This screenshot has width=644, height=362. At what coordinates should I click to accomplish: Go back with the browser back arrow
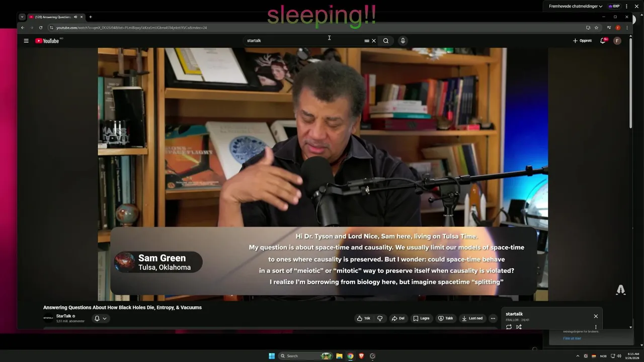22,28
